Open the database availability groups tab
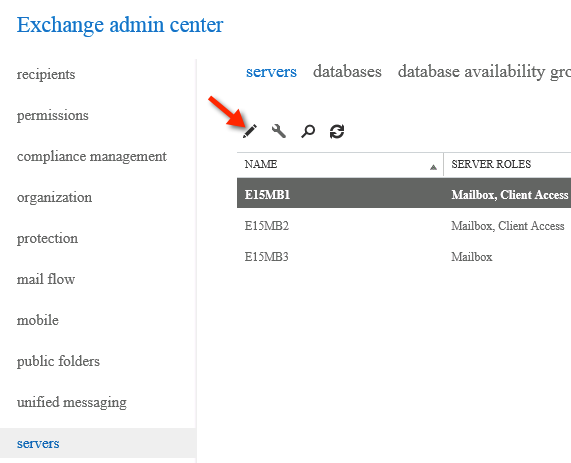 484,72
